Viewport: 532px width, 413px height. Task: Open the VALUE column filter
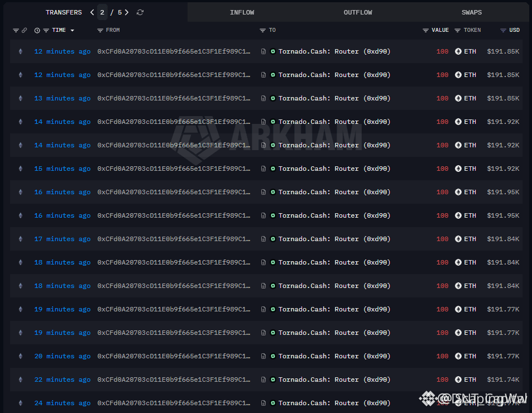(425, 31)
